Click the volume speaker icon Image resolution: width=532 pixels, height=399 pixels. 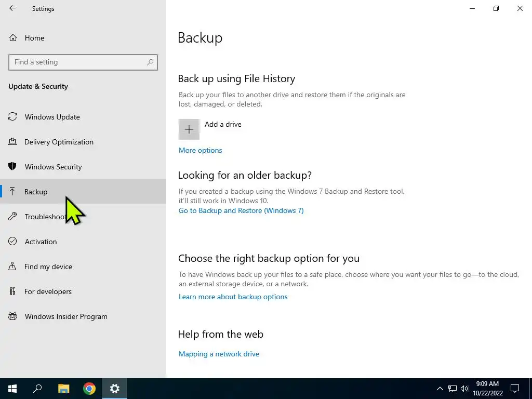pos(464,389)
